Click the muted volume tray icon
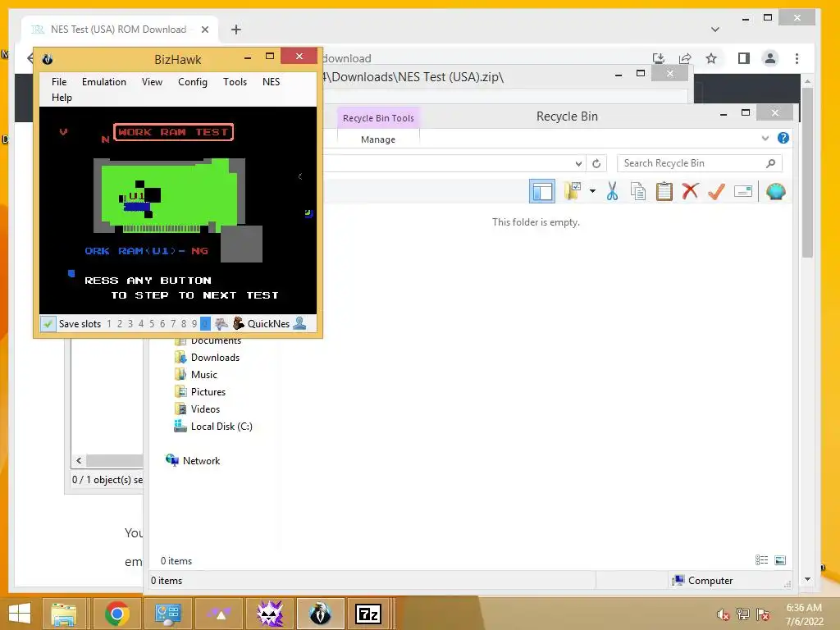 (723, 614)
